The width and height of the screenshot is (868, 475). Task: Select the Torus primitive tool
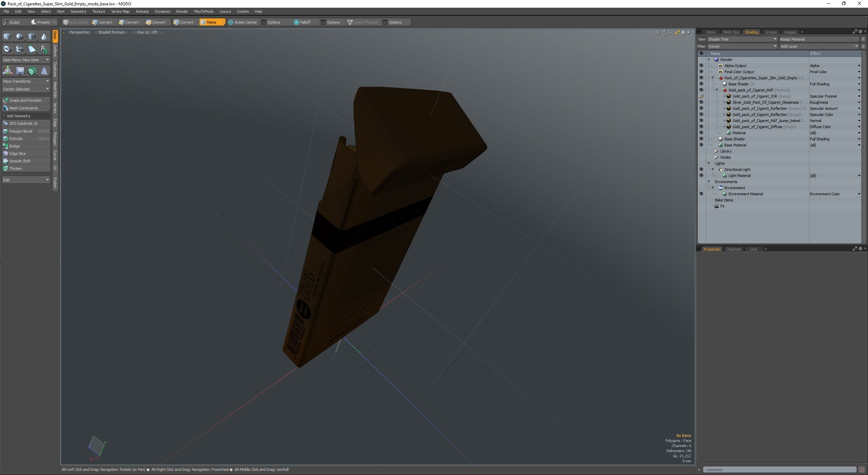[x=7, y=49]
